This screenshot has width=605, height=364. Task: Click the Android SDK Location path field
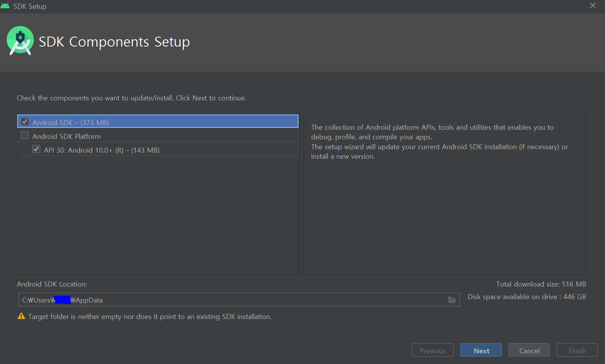coord(239,300)
